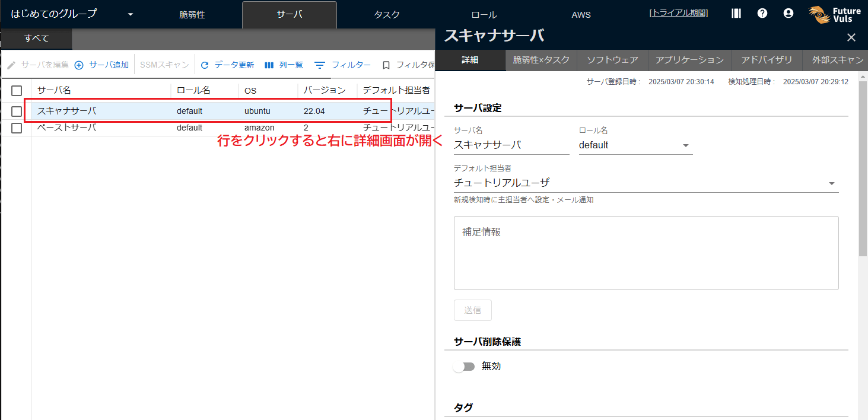
Task: Toggle the サーバ削除保護 switch
Action: click(464, 367)
